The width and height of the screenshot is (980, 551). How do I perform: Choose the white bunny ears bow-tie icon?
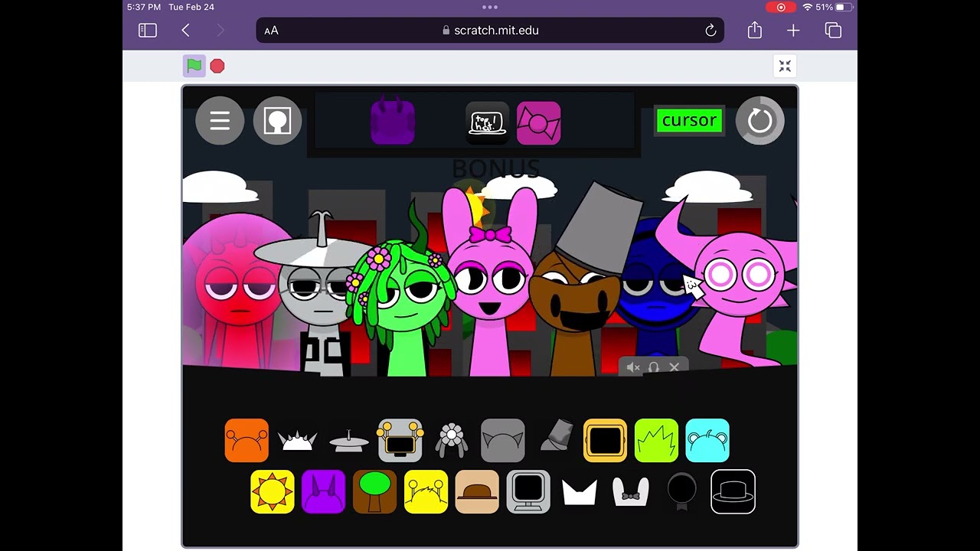click(631, 492)
